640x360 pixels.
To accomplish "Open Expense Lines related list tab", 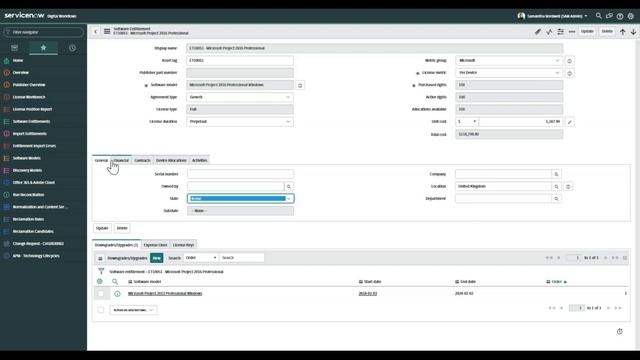I will click(155, 245).
